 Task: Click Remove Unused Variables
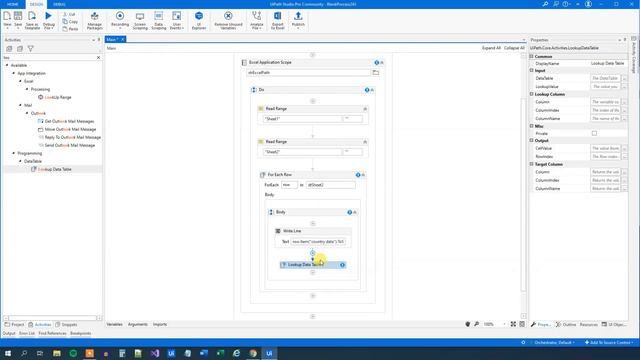click(228, 20)
